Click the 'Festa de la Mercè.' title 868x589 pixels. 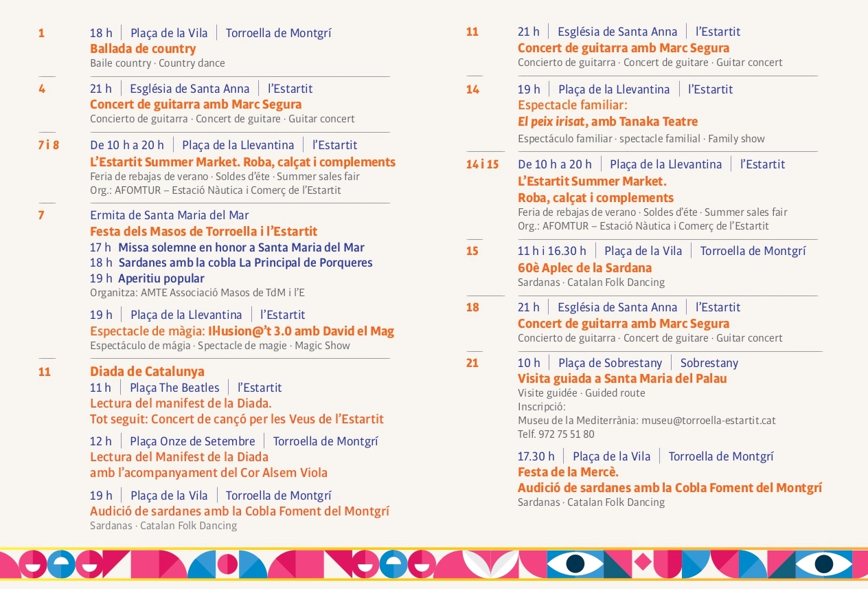[568, 472]
